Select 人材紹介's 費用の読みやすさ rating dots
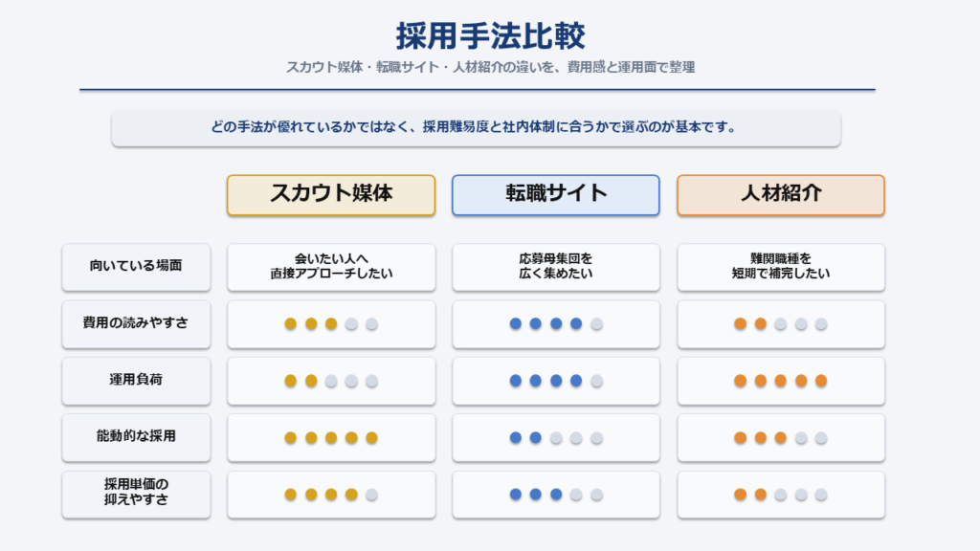Viewport: 980px width, 551px height. (781, 324)
